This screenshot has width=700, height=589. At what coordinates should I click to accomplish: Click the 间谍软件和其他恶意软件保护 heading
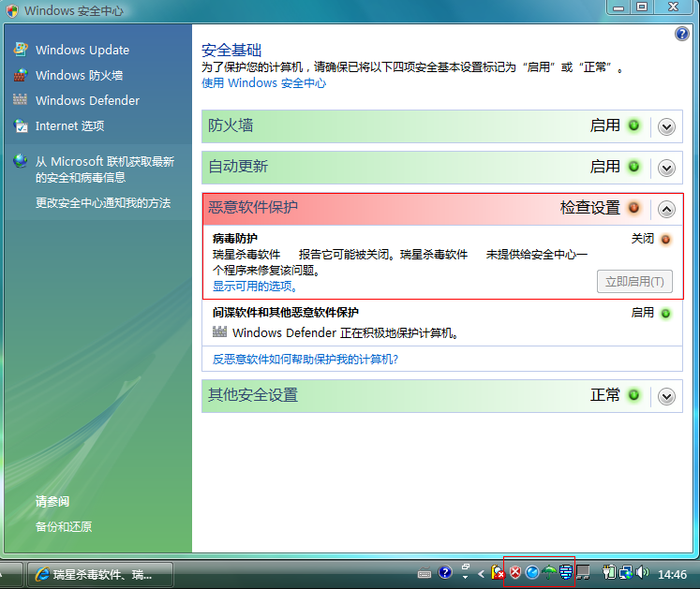coord(286,313)
